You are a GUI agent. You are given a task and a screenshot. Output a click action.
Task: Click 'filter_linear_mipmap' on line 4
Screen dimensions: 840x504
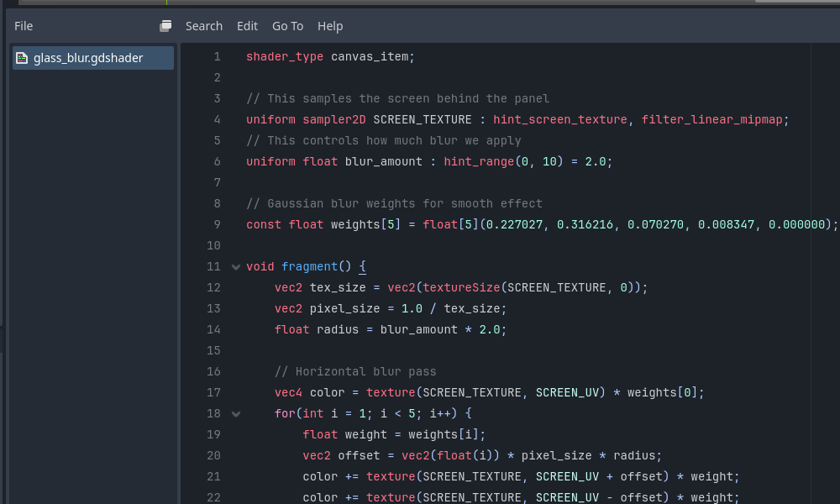click(712, 120)
